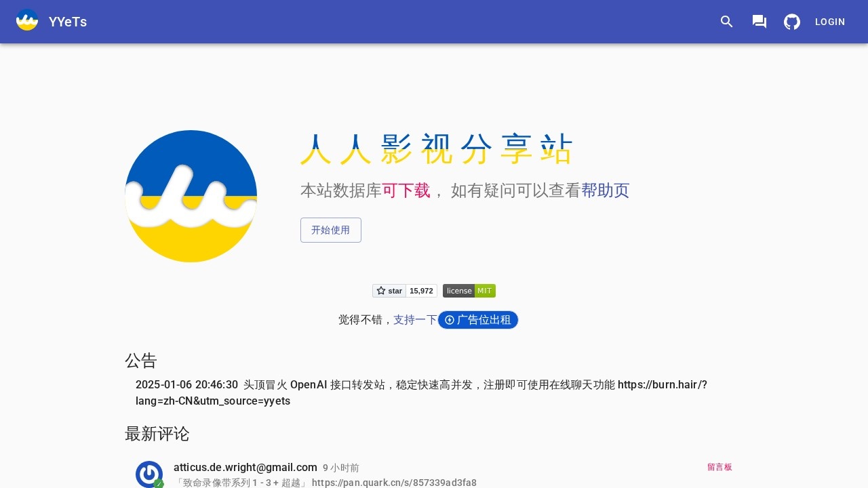
Task: Open the 可下载 database download link
Action: tap(406, 190)
